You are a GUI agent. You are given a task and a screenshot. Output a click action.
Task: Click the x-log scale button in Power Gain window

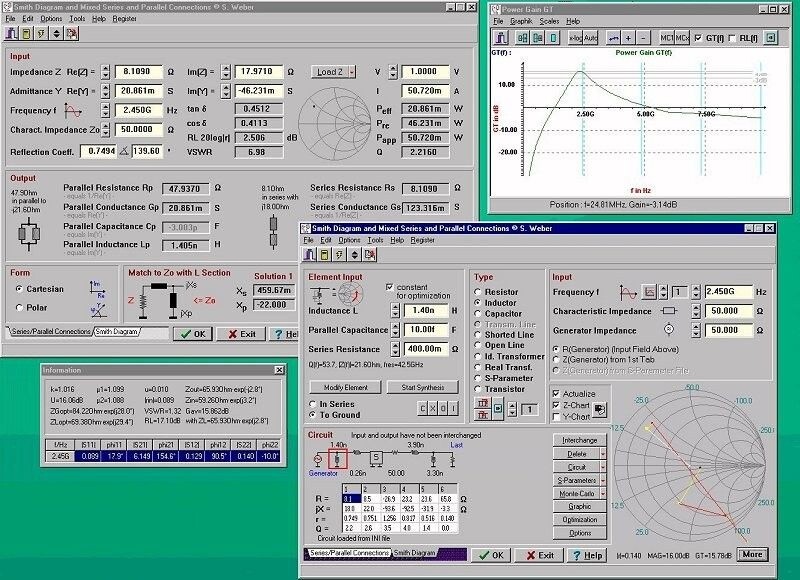click(x=576, y=38)
